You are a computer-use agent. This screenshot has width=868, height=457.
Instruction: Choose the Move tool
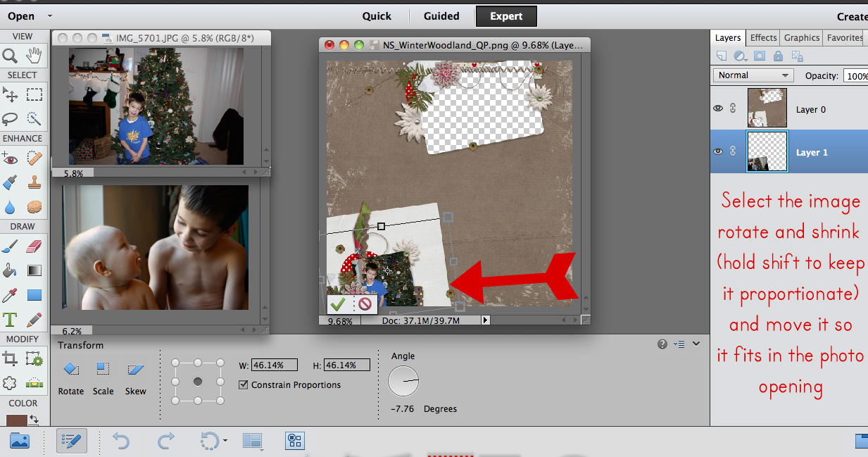10,94
